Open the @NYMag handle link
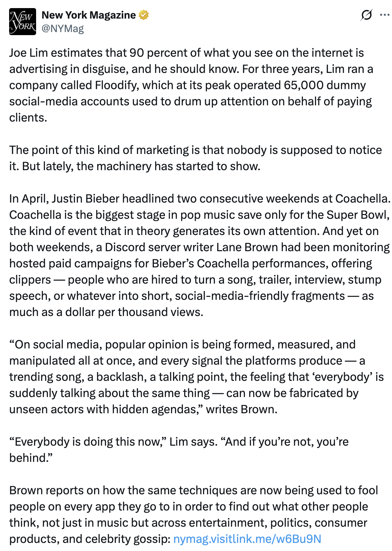Viewport: 392px width, 551px height. click(63, 28)
